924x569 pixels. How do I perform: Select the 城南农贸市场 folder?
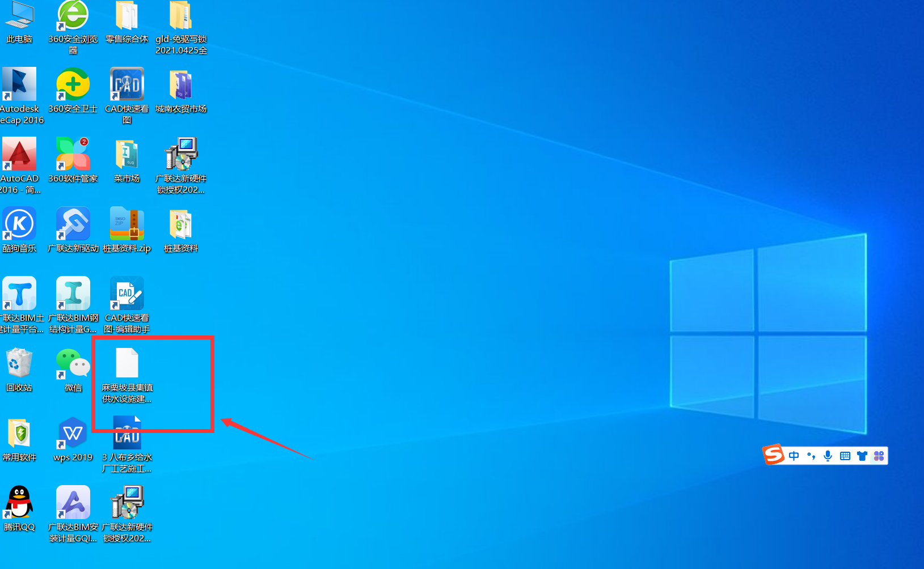[181, 91]
